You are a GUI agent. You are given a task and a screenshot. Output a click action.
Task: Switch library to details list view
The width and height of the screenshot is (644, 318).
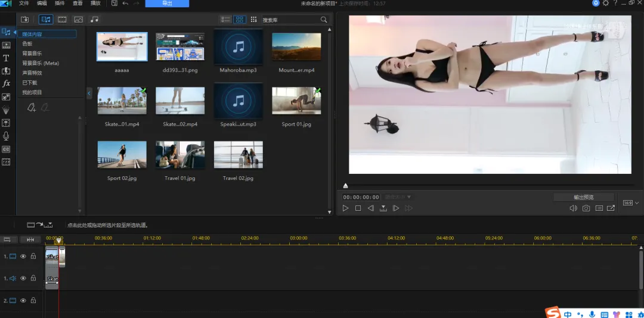(225, 20)
